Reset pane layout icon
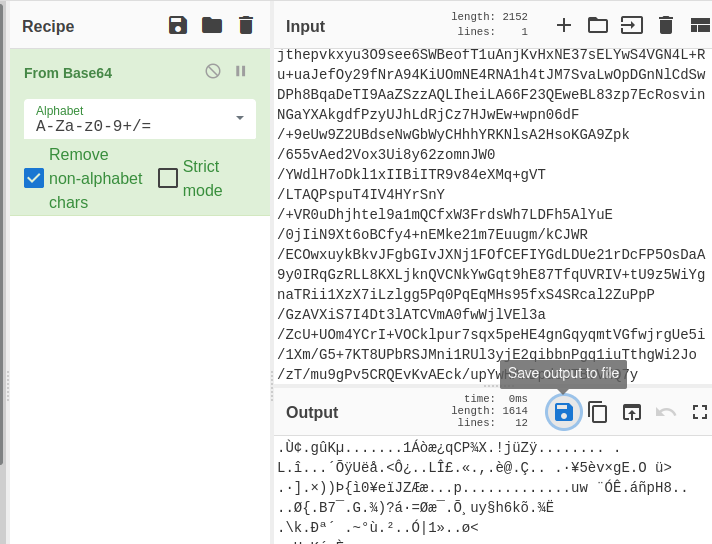The image size is (712, 544). coord(701,25)
